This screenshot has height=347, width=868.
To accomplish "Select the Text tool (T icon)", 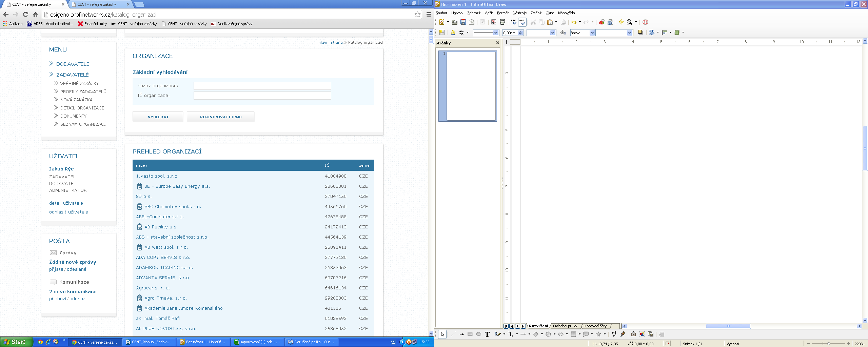I will (x=487, y=334).
